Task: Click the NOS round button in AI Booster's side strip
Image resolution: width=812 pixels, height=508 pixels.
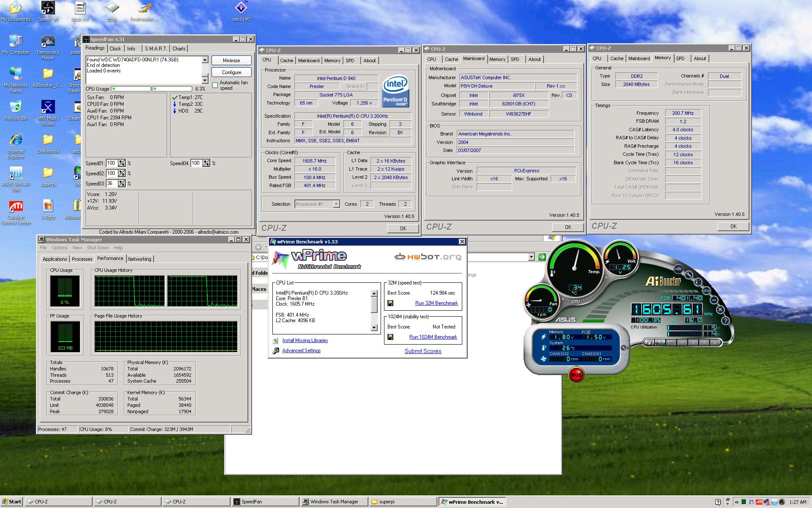Action: coord(678,269)
